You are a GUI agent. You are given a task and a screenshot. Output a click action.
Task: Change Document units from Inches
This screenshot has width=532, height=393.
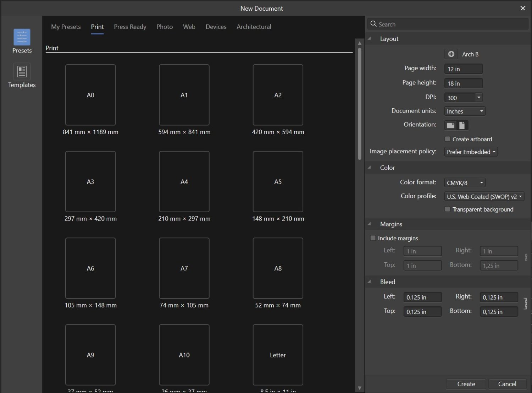point(464,111)
